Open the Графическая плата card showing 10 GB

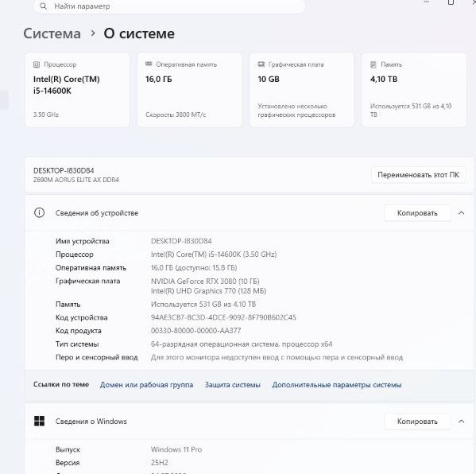click(302, 90)
